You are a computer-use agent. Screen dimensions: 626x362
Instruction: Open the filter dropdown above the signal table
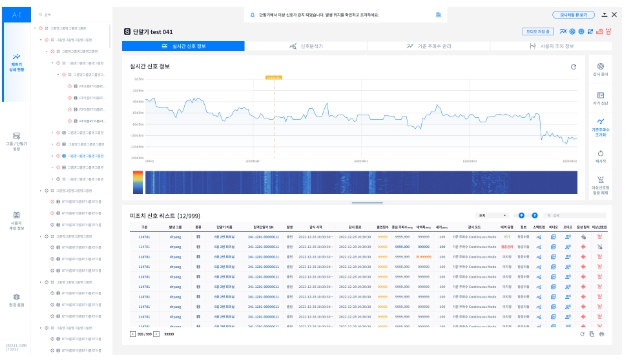point(492,216)
